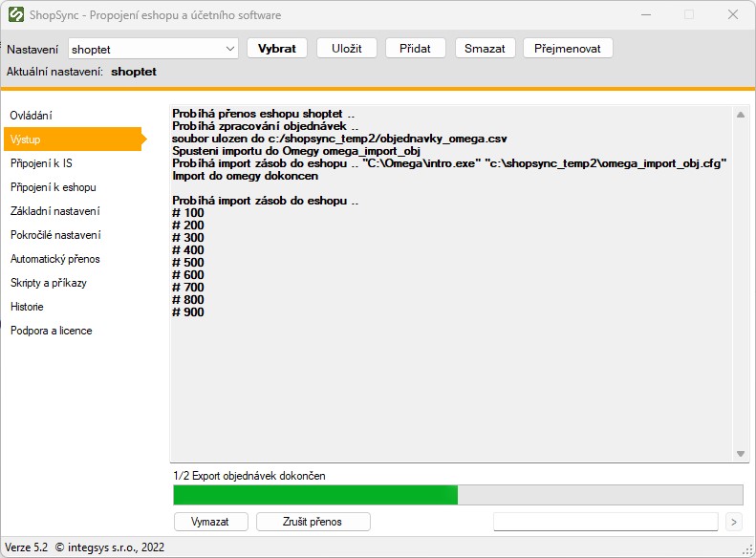Screen dimensions: 756x558
Task: Click "1/2 Export objednávek dokončen" status text
Action: click(249, 476)
